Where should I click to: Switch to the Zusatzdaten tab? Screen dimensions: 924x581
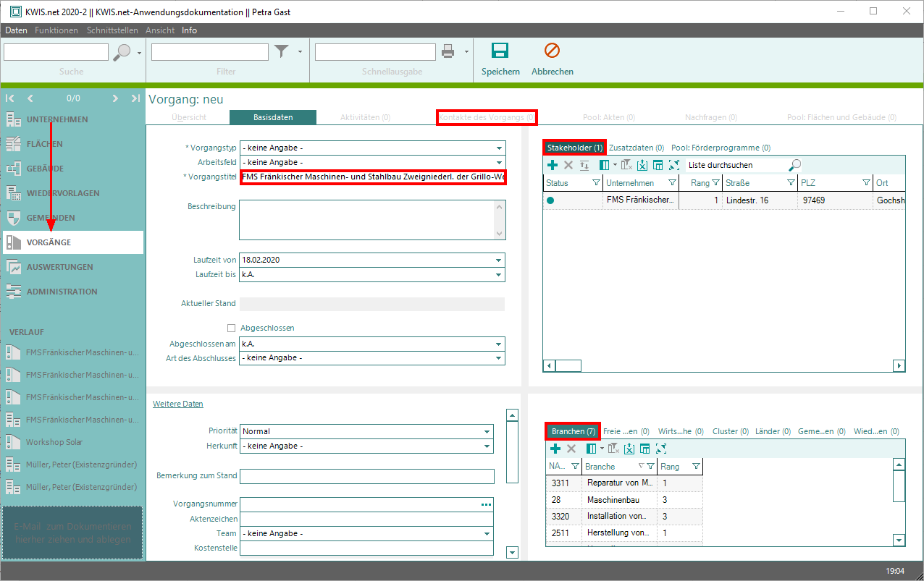pos(636,148)
